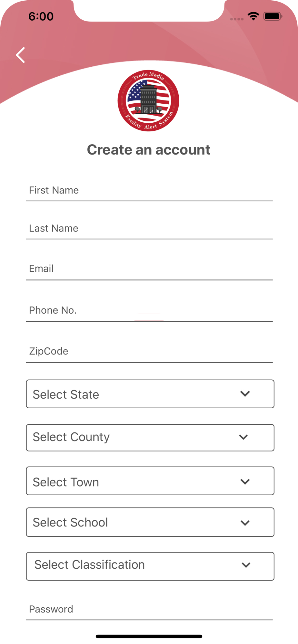298x644 pixels.
Task: Select the Email input field
Action: (149, 269)
